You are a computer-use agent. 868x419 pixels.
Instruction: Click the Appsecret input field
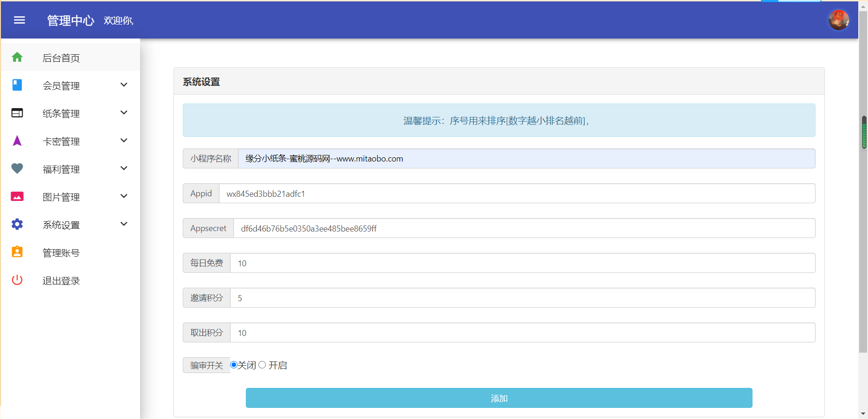524,228
